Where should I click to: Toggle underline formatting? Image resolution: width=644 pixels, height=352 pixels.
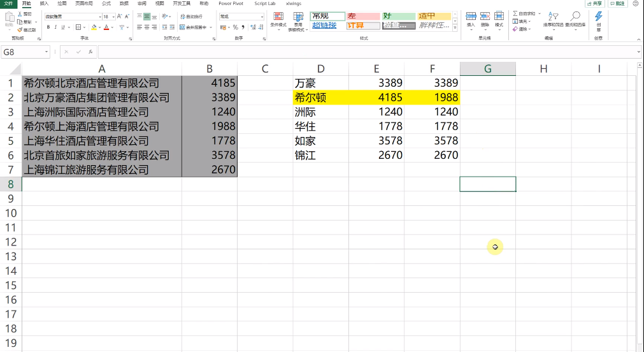tap(63, 27)
